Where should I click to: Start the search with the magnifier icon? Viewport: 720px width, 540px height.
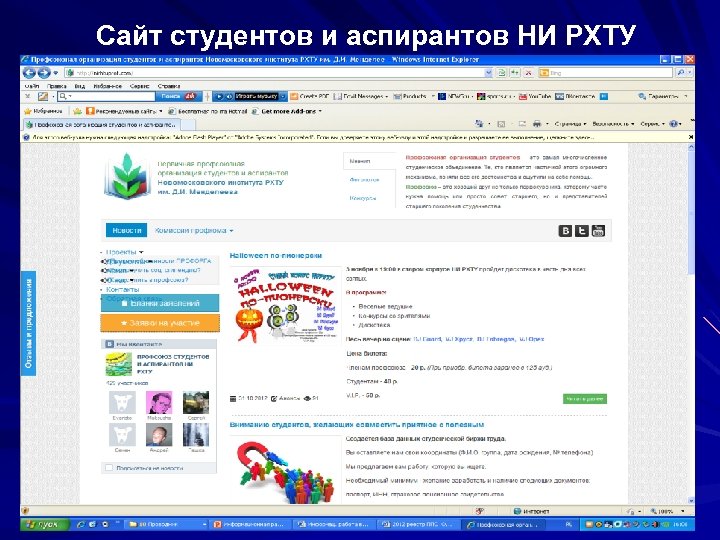681,73
